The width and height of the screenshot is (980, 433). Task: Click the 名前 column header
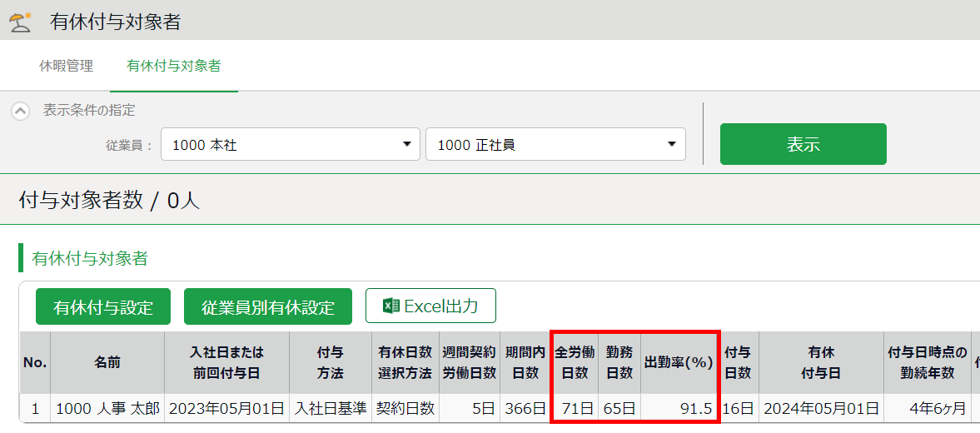coord(107,363)
